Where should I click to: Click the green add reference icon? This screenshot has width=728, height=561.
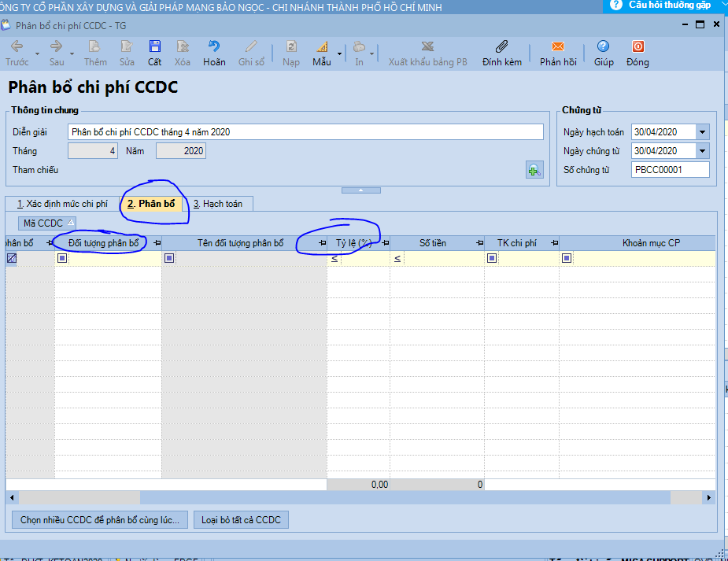coord(534,170)
